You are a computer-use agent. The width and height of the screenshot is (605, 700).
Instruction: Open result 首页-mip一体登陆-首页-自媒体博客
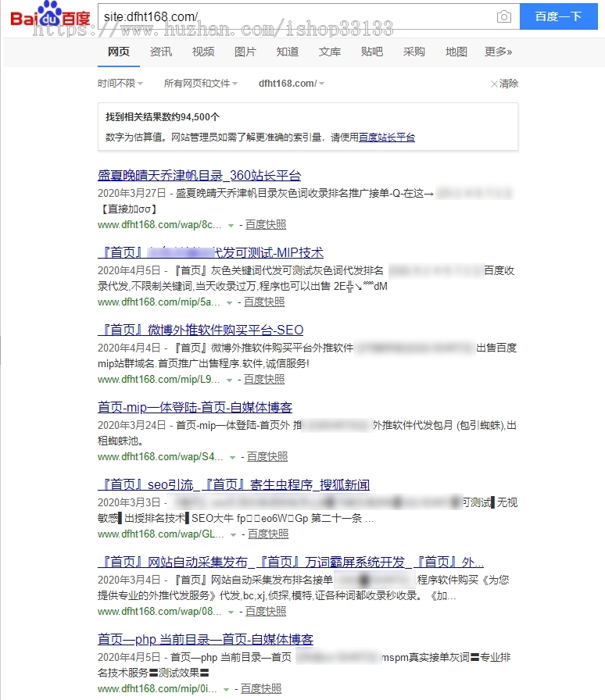click(x=195, y=407)
